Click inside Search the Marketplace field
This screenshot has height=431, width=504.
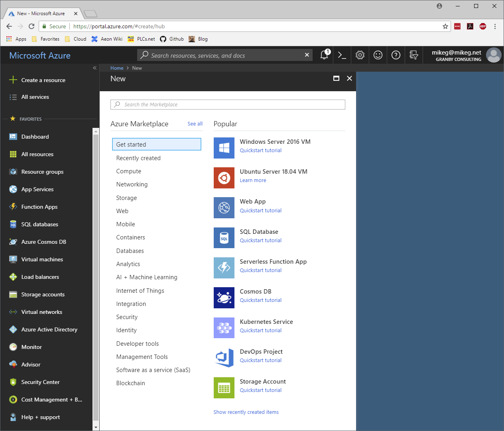point(228,104)
